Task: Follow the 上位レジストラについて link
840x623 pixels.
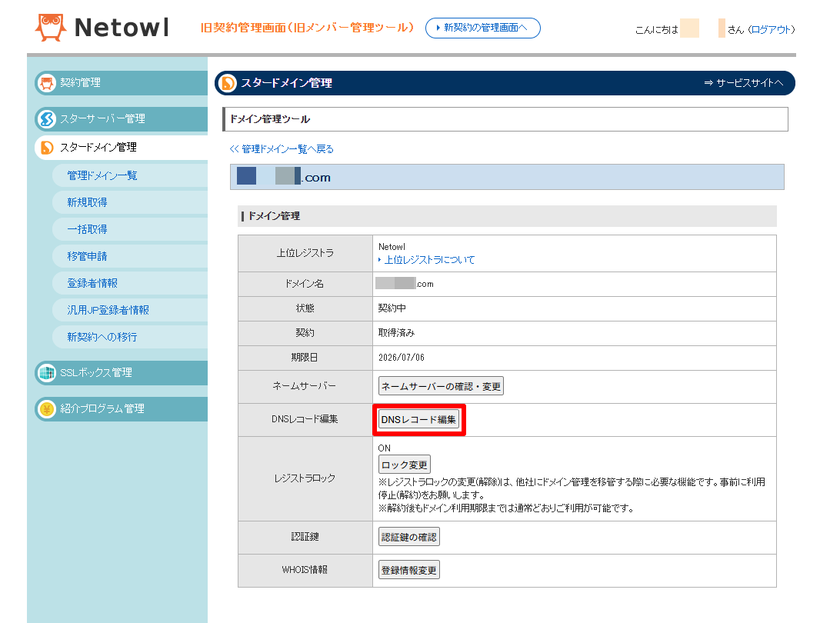Action: (429, 260)
